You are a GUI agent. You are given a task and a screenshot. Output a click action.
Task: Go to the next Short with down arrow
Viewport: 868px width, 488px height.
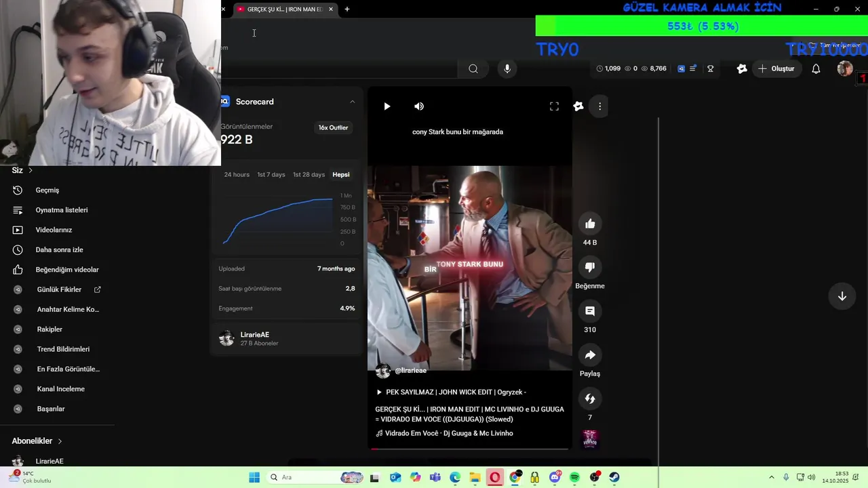842,296
